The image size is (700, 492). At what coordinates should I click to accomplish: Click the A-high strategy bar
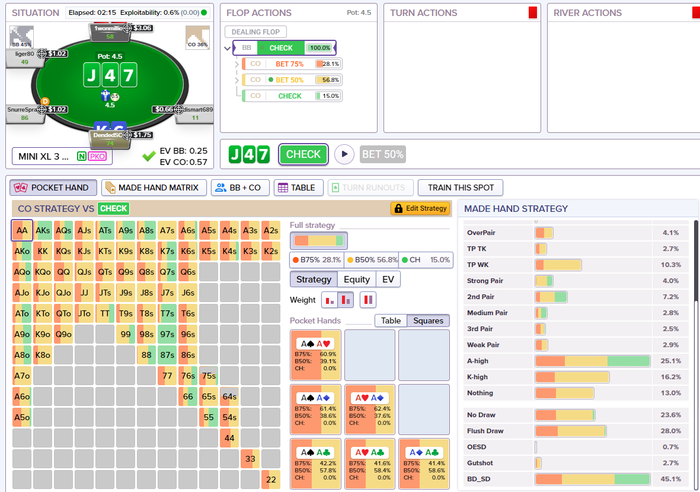(x=592, y=361)
